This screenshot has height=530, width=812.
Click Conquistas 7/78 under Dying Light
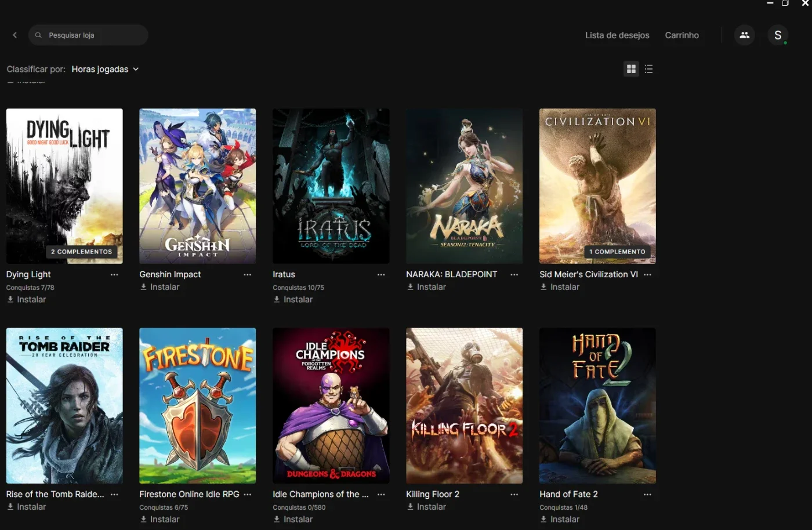point(30,288)
